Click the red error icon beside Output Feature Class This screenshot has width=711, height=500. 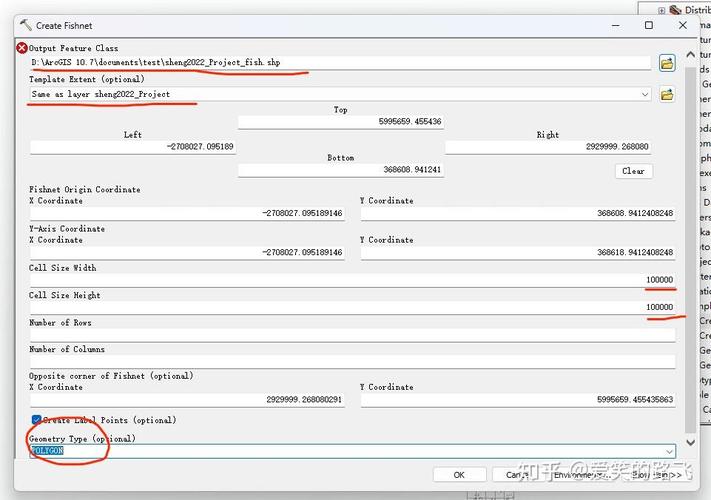click(x=22, y=48)
